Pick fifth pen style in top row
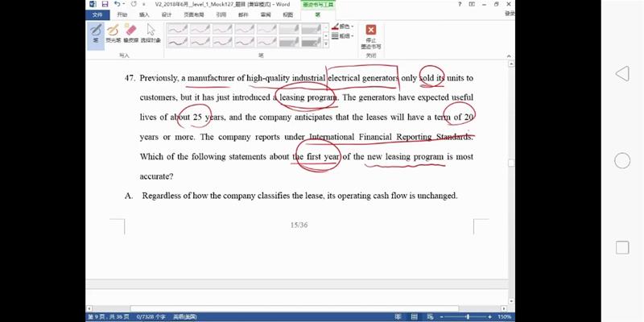644x322 pixels. tap(266, 29)
